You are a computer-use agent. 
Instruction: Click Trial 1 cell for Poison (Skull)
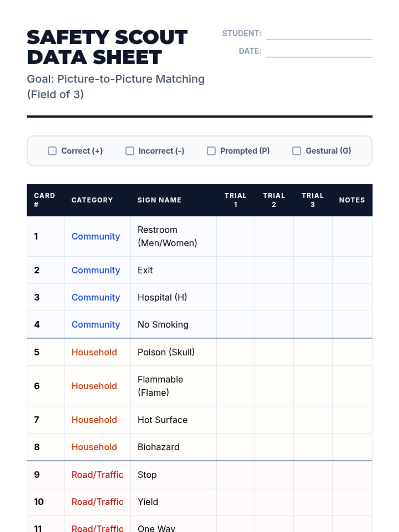[x=235, y=352]
